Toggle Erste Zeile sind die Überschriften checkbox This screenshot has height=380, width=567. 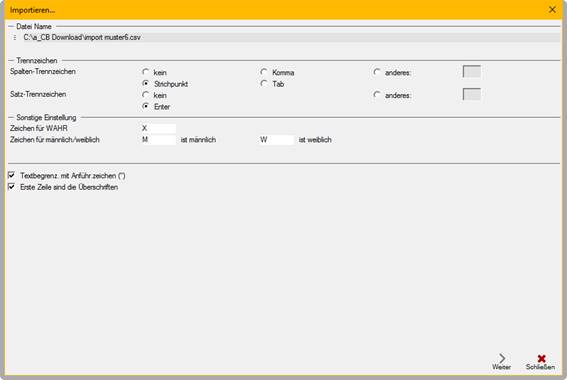(12, 187)
